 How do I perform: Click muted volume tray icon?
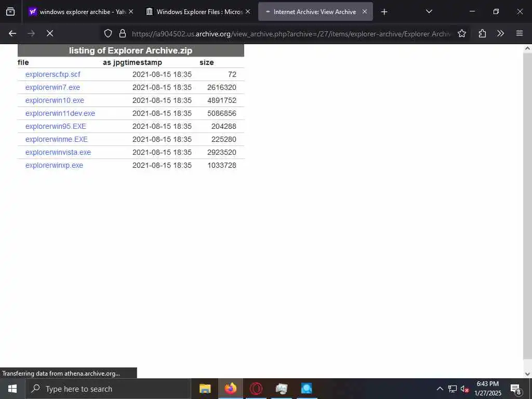click(x=464, y=389)
